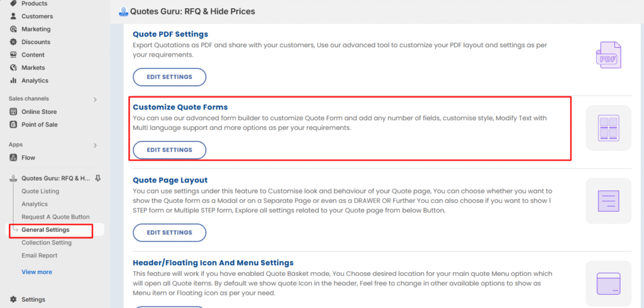This screenshot has width=644, height=308.
Task: Click the Online Store icon
Action: pyautogui.click(x=14, y=112)
